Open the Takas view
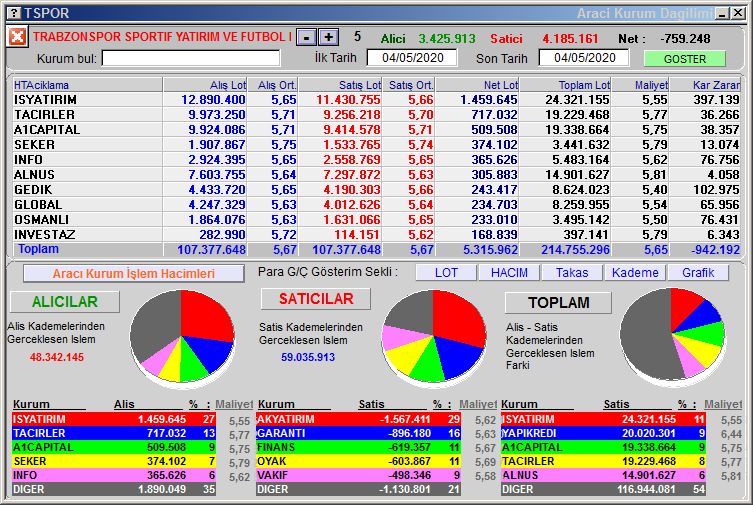The width and height of the screenshot is (753, 505). (572, 273)
